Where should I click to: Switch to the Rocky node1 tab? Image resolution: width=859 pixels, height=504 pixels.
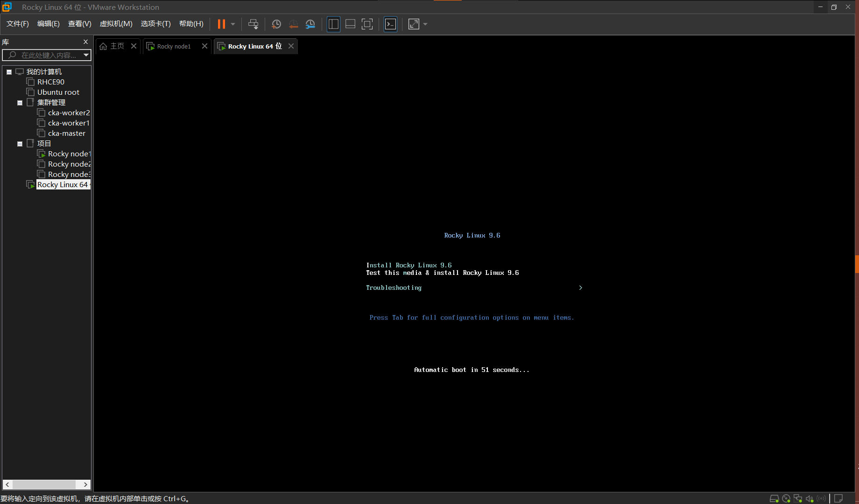(174, 46)
